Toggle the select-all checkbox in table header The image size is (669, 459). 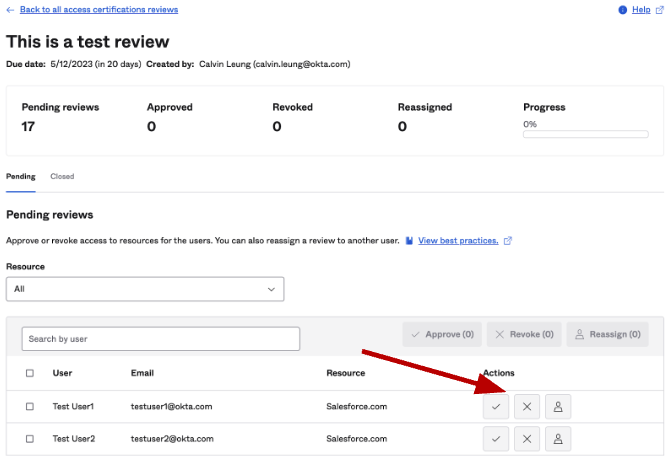29,373
